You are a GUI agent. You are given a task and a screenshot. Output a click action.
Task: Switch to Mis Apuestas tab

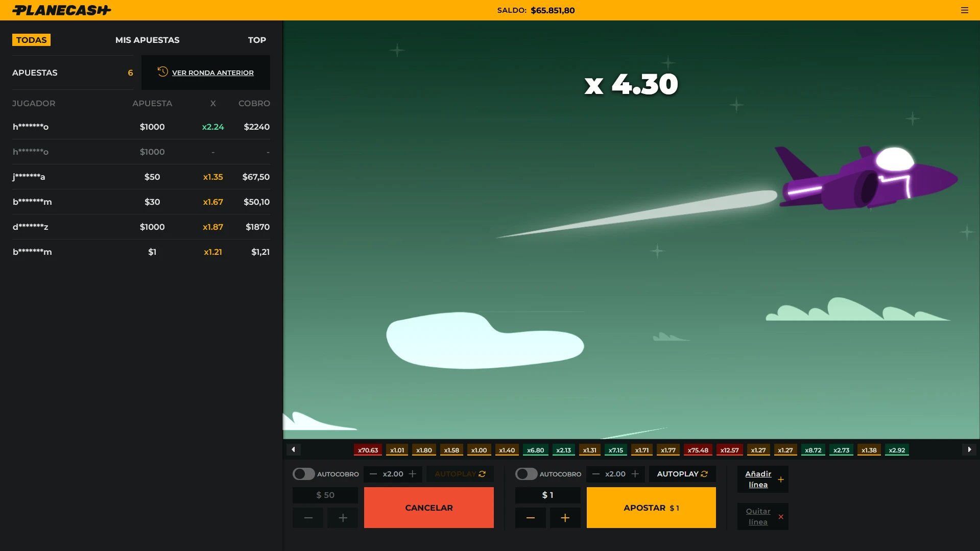coord(147,40)
